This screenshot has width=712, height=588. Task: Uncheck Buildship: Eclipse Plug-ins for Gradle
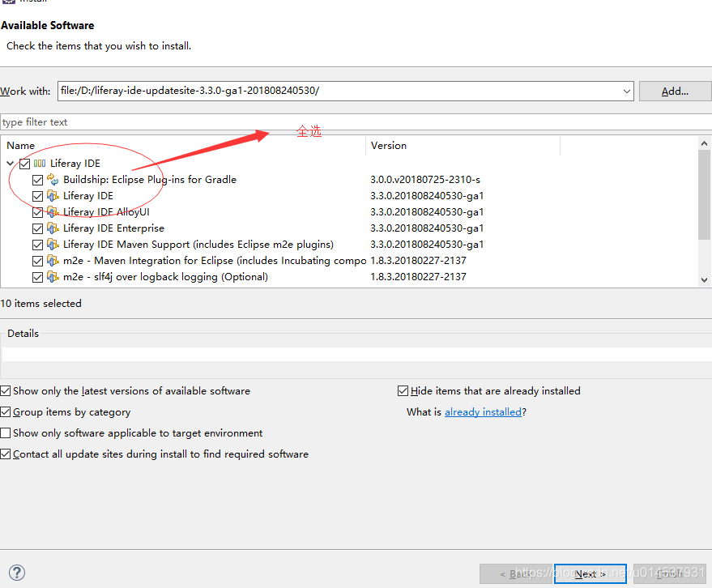38,181
